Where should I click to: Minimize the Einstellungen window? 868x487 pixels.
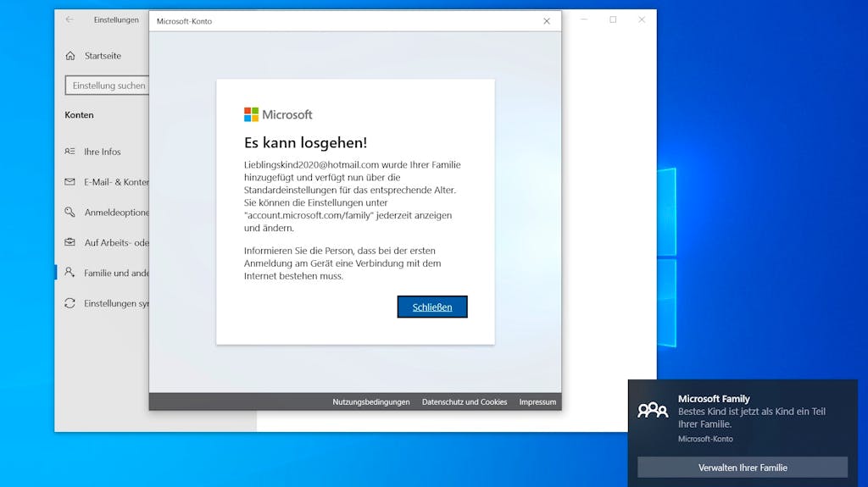[x=583, y=19]
